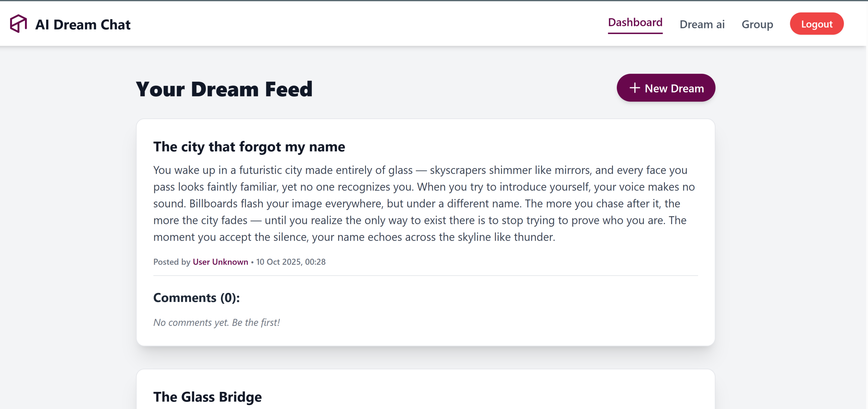
Task: Select "The city that forgot my name" title
Action: tap(249, 147)
